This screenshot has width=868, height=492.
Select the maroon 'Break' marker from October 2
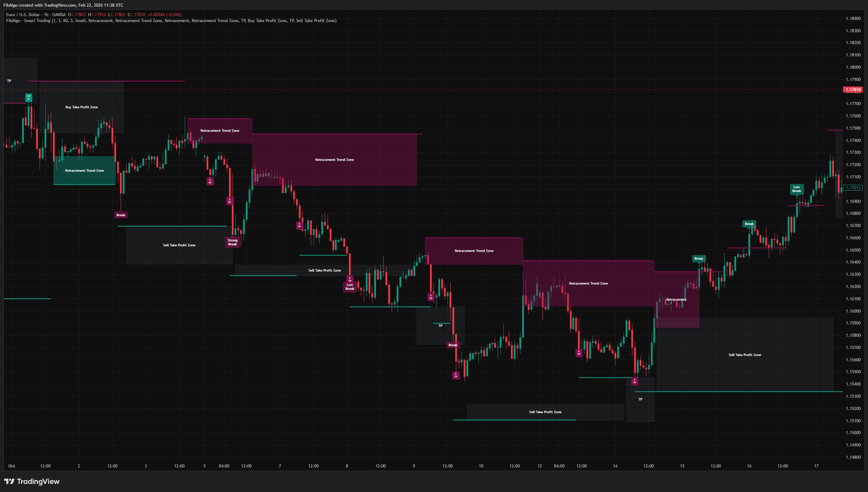(x=121, y=215)
